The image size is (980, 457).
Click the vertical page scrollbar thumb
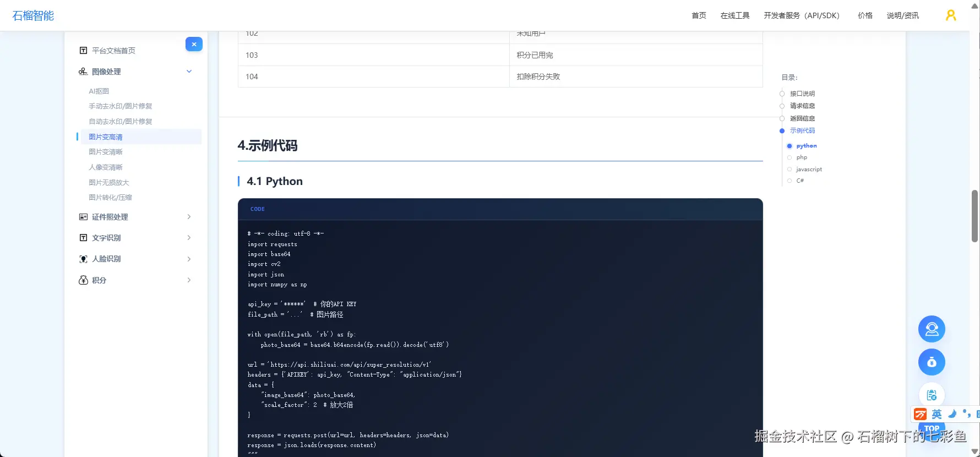[974, 216]
